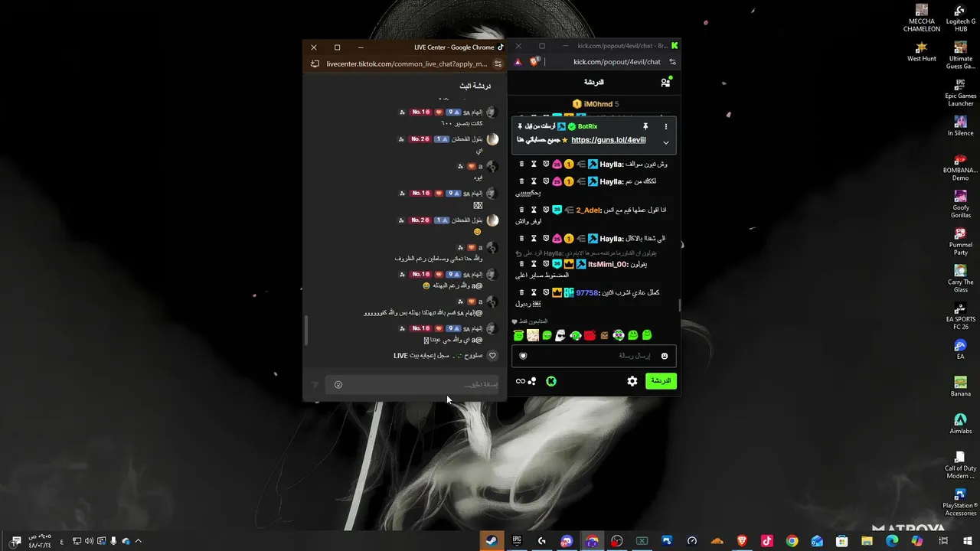Image resolution: width=980 pixels, height=551 pixels.
Task: Open the Logitech G HUB desktop shortcut
Action: coord(960,18)
